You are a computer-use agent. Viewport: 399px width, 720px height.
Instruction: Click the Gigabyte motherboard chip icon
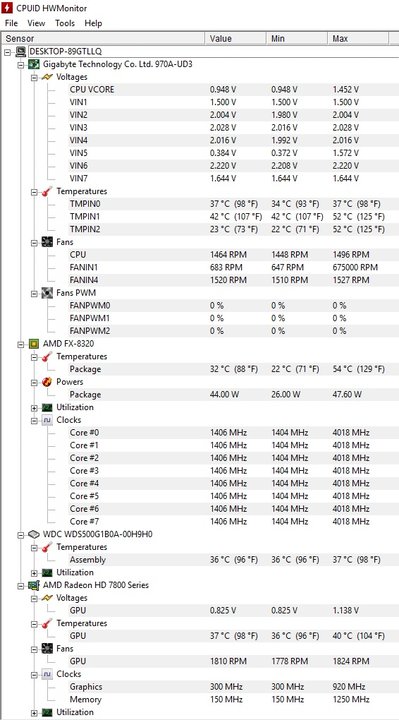pos(34,64)
